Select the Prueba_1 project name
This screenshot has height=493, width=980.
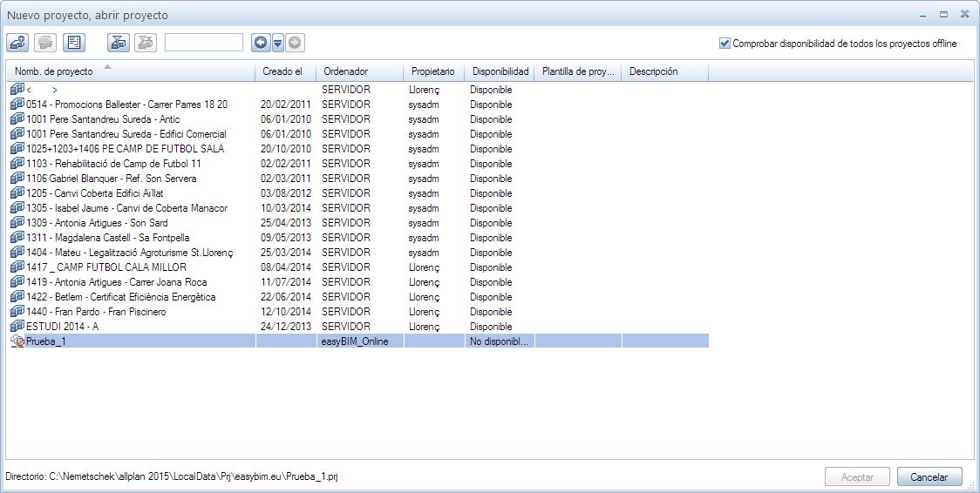(45, 341)
